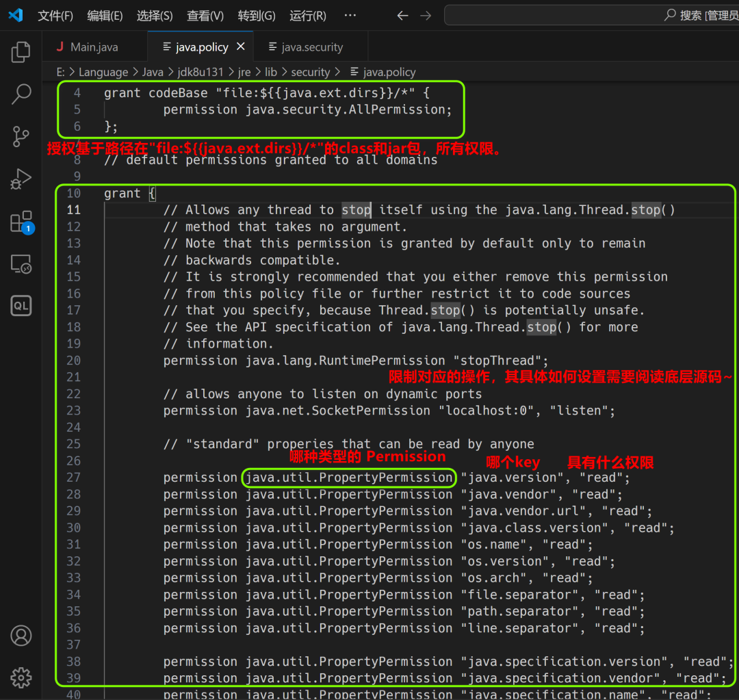Click line number 20 in the gutter
Viewport: 739px width, 700px height.
point(73,361)
